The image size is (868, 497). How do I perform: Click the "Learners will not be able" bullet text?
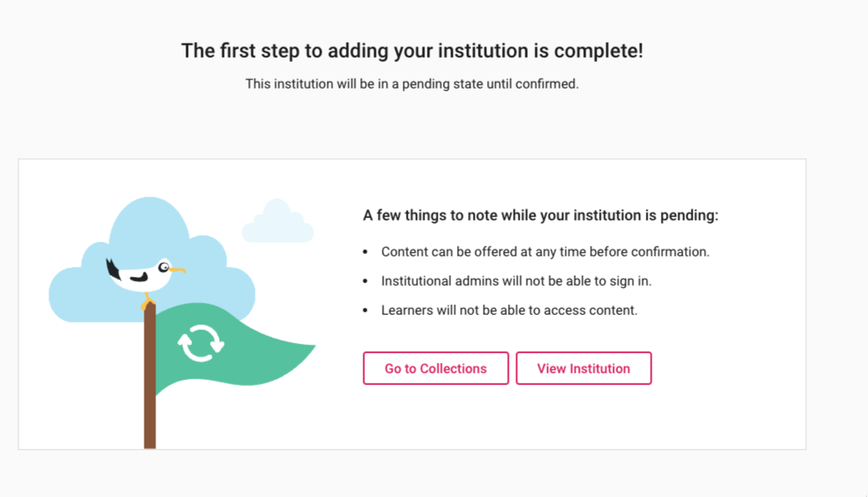(x=509, y=310)
